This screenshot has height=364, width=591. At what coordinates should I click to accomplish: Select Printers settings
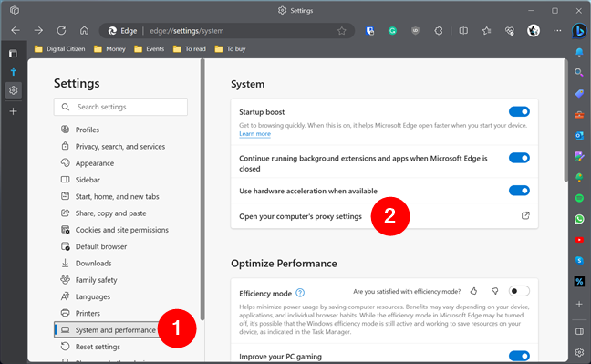88,313
